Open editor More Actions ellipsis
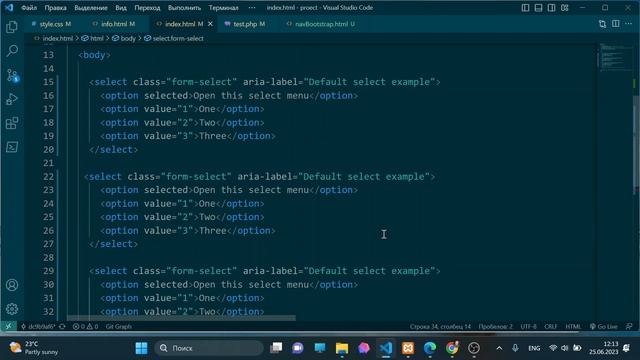 point(629,24)
